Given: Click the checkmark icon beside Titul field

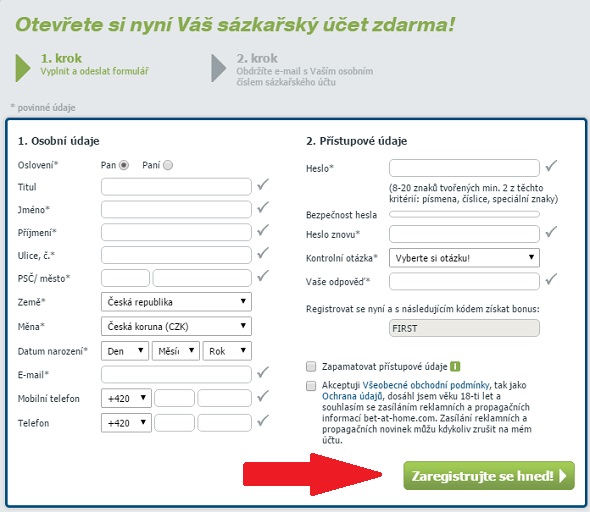Looking at the screenshot, I should click(263, 185).
